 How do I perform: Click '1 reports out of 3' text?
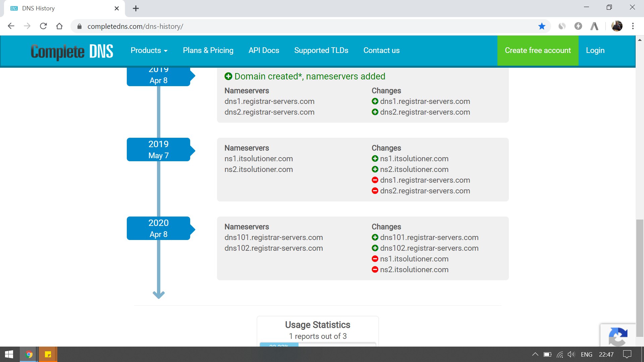coord(318,336)
